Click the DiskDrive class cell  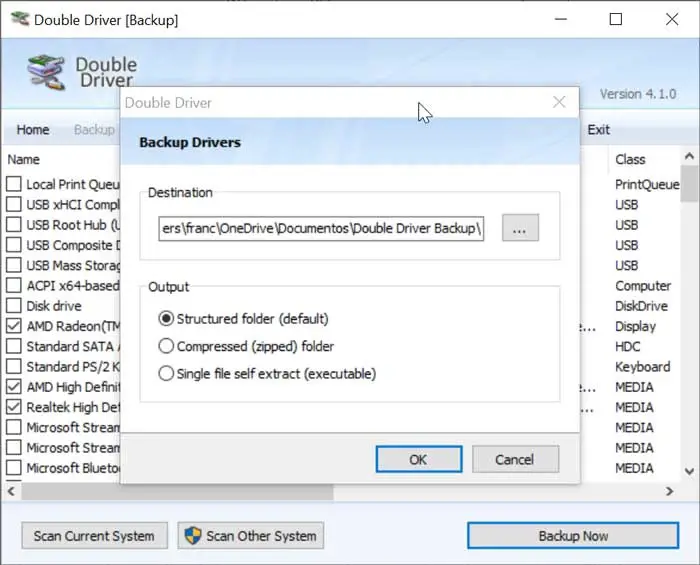coord(641,306)
